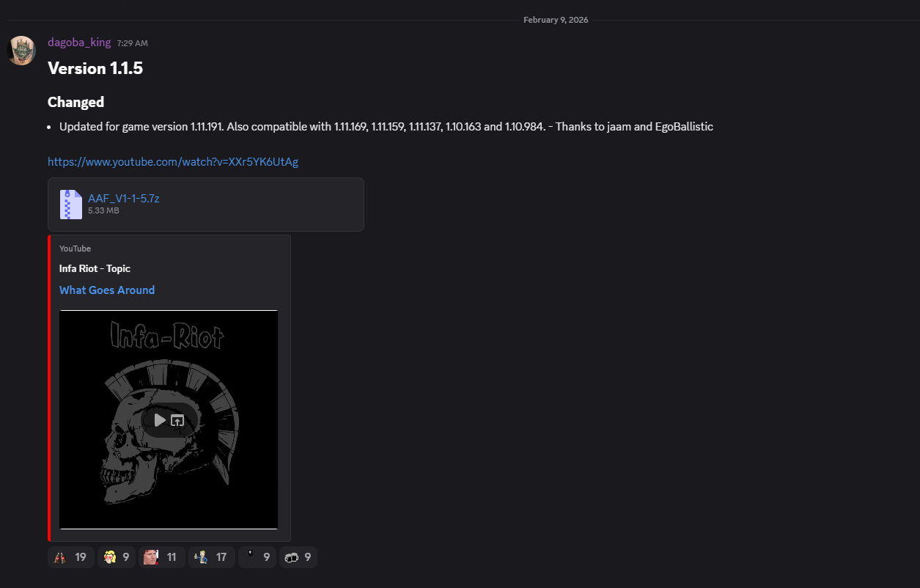Click the zip file icon of attachment
The height and width of the screenshot is (588, 920).
(x=71, y=205)
